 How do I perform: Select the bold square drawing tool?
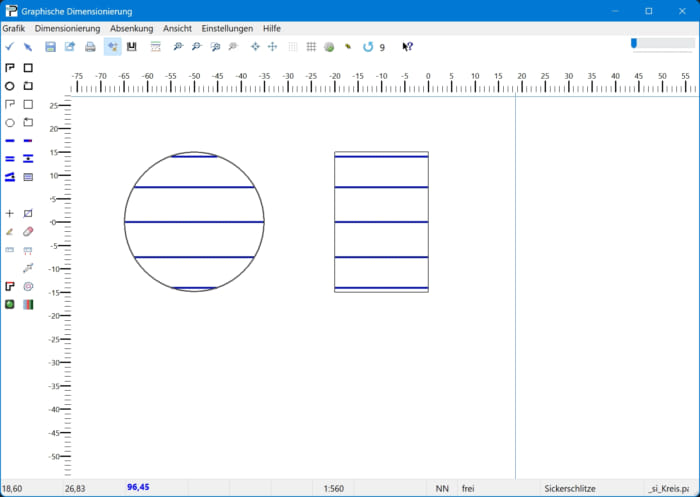(28, 68)
